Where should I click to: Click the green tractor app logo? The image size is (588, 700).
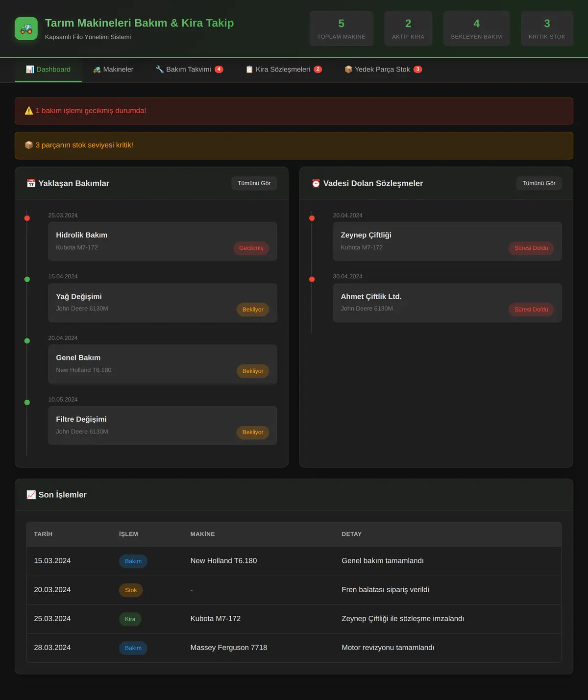point(26,28)
